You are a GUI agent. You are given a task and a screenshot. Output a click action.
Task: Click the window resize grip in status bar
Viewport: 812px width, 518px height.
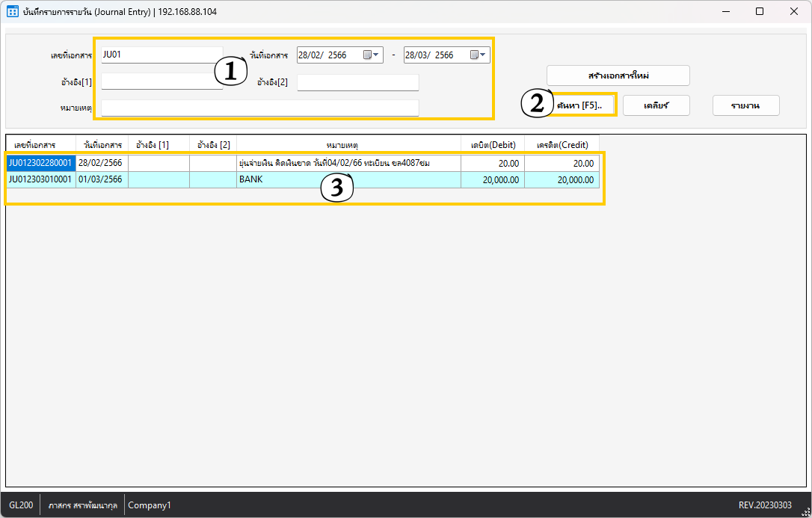(x=805, y=511)
